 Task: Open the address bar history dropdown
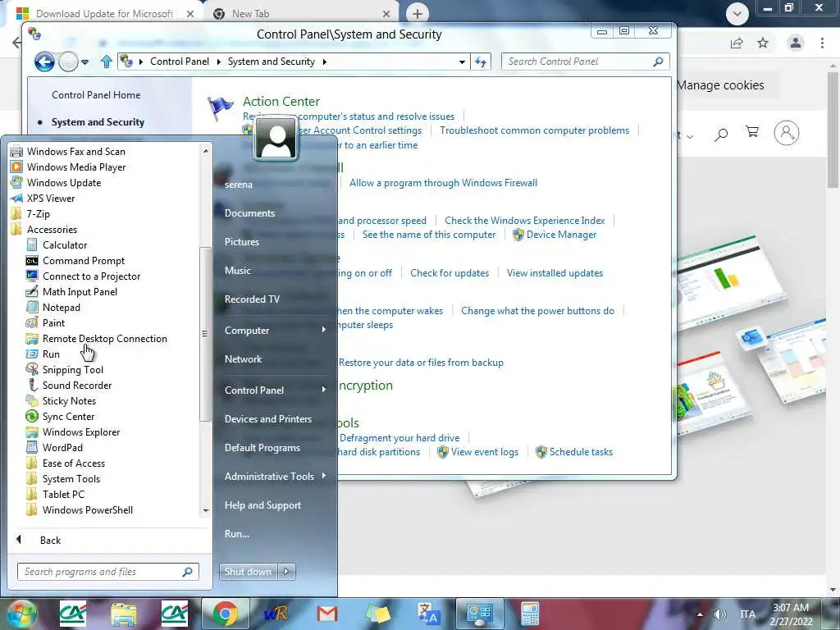click(462, 62)
